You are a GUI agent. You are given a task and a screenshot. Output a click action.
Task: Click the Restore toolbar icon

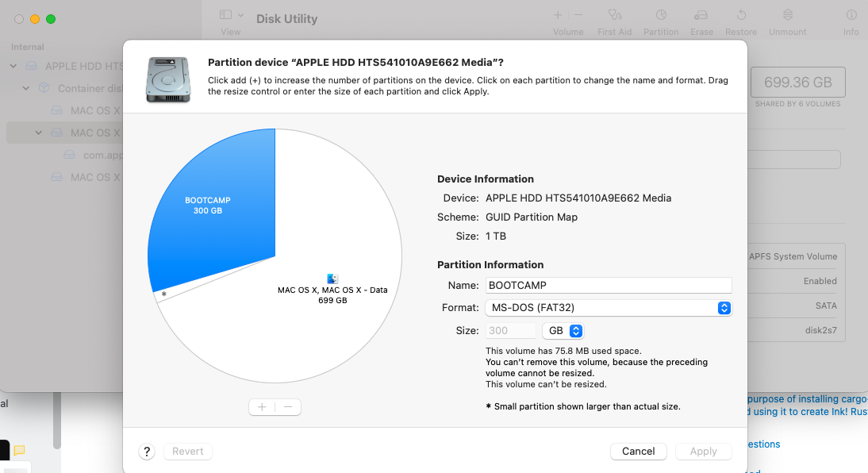pyautogui.click(x=741, y=15)
